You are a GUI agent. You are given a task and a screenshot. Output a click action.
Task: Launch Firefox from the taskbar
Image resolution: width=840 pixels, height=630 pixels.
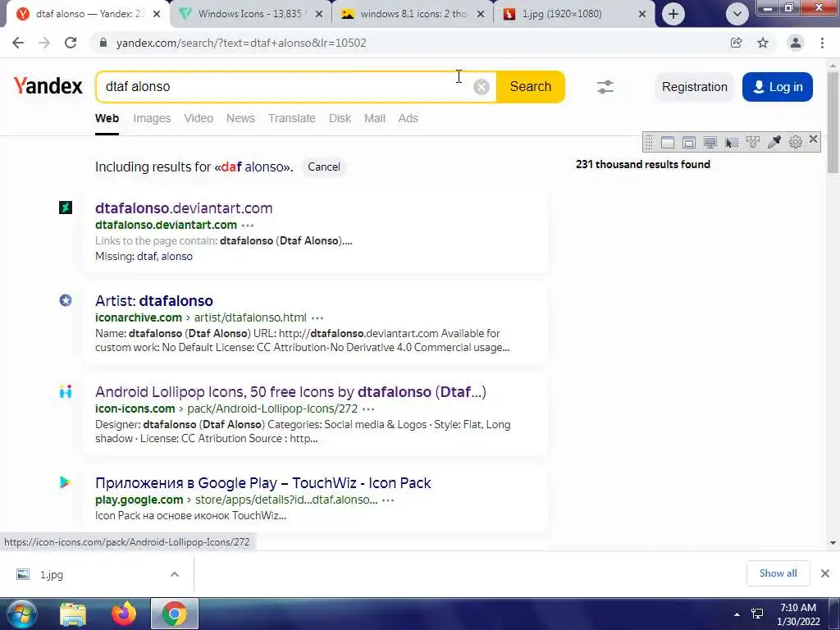tap(124, 614)
